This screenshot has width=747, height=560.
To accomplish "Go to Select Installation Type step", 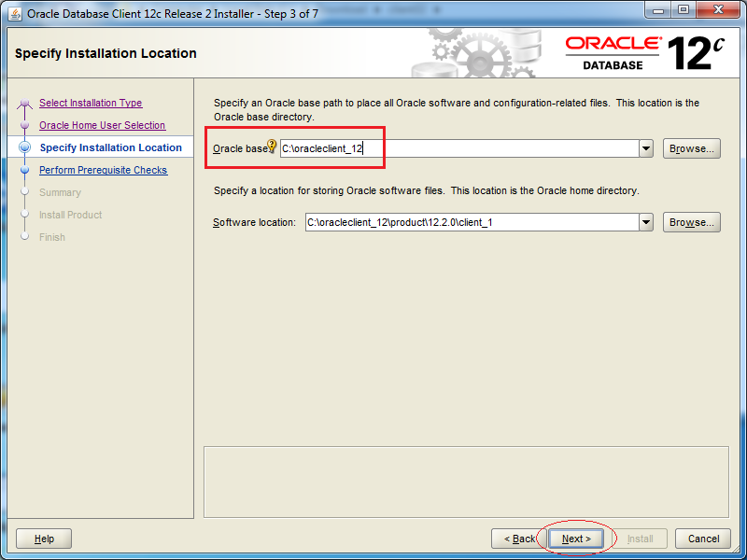I will pos(91,103).
